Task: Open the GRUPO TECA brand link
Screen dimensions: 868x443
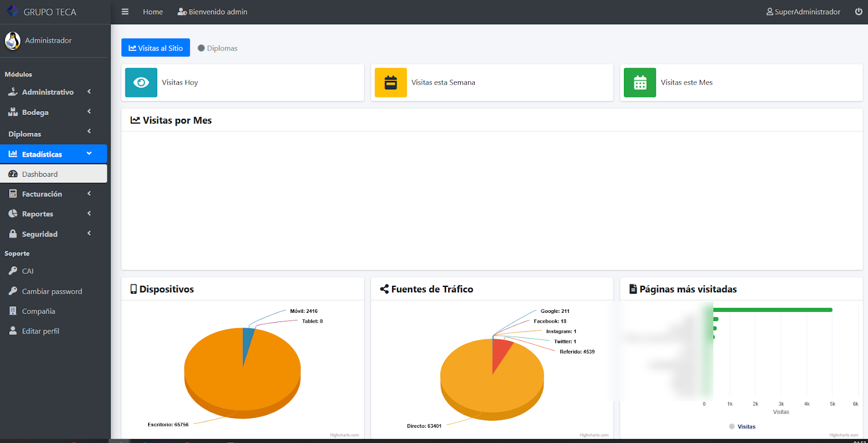Action: (42, 11)
